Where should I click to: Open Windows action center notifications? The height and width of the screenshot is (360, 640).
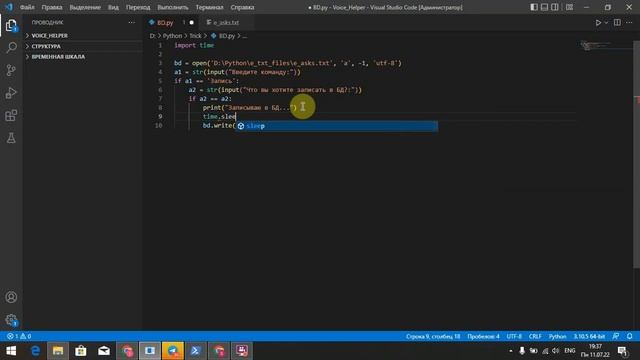[x=622, y=351]
